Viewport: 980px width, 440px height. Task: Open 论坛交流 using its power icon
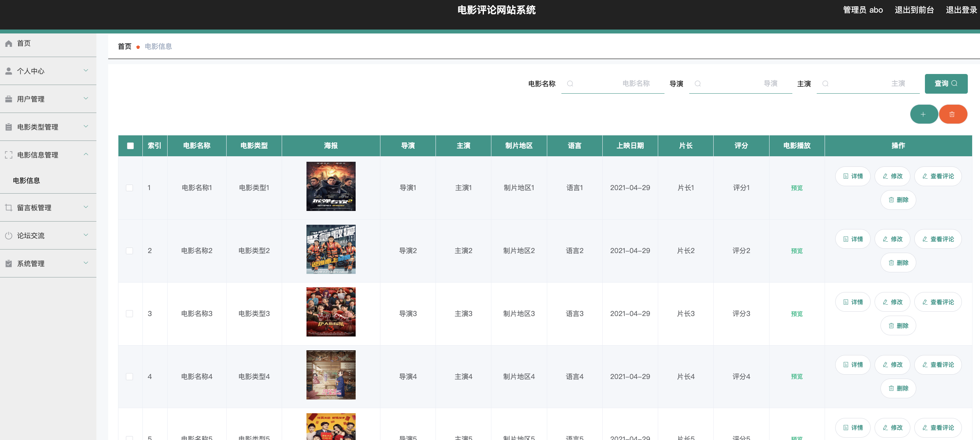[8, 235]
